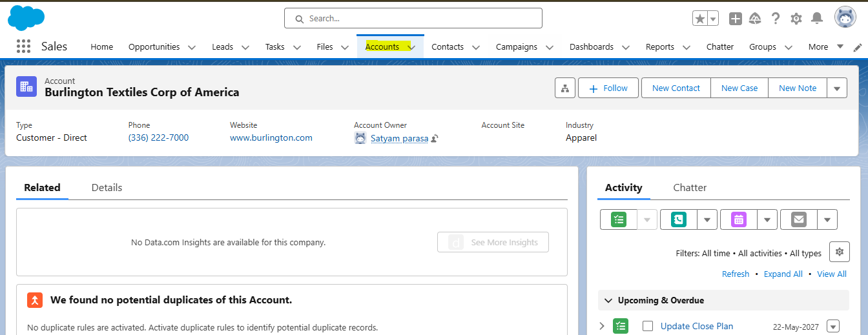Screen dimensions: 868x335
Task: Click the Salesforce cloud logo
Action: click(26, 18)
